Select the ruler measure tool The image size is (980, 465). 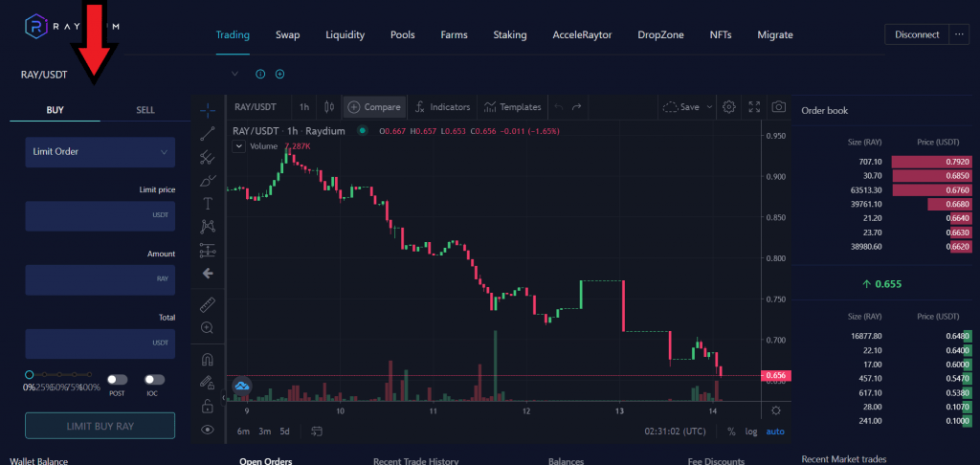[x=208, y=305]
